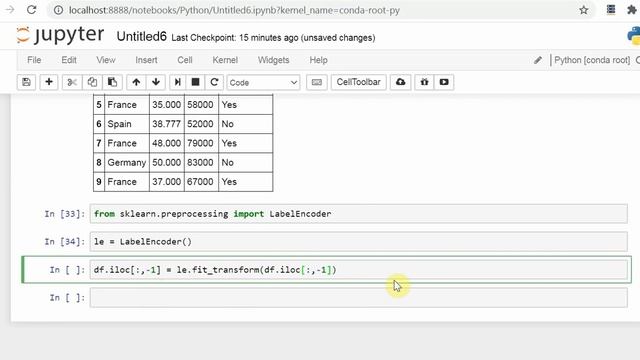Click the slideshow video toolbar icon
640x360 pixels.
click(x=444, y=82)
